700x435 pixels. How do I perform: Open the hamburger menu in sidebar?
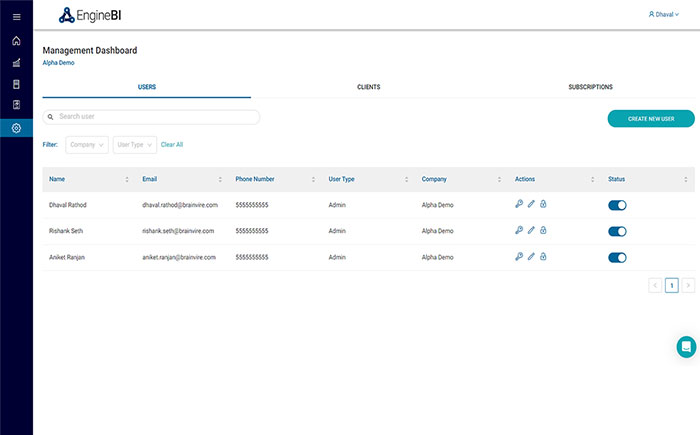coord(17,17)
